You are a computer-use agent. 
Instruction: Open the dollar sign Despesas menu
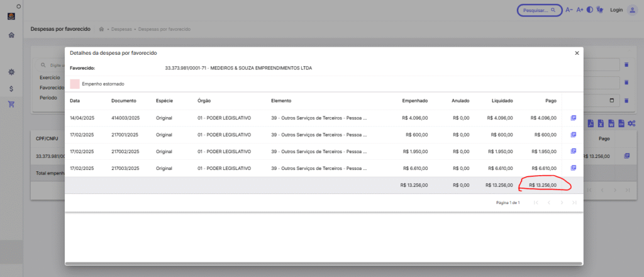click(11, 88)
